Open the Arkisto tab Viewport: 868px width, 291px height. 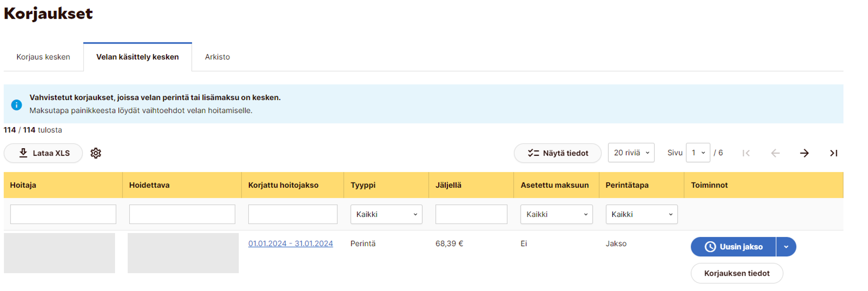[x=217, y=57]
